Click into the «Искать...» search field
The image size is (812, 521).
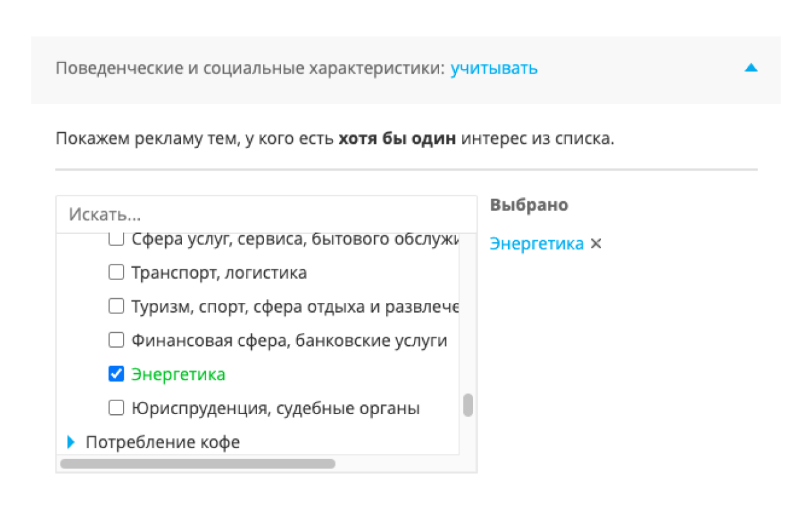(265, 214)
